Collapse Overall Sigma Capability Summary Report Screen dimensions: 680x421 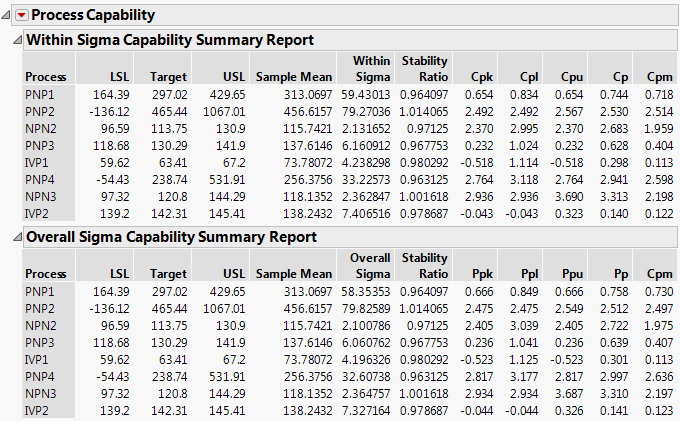[x=16, y=237]
